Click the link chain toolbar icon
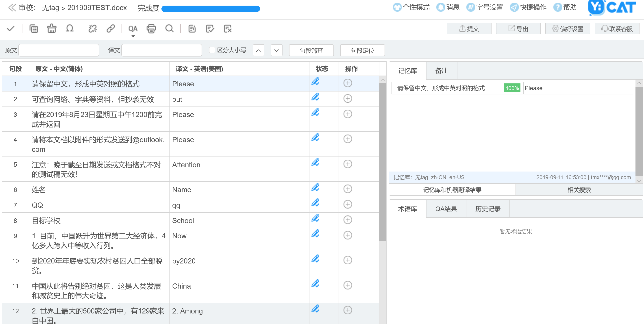The height and width of the screenshot is (324, 644). 111,28
